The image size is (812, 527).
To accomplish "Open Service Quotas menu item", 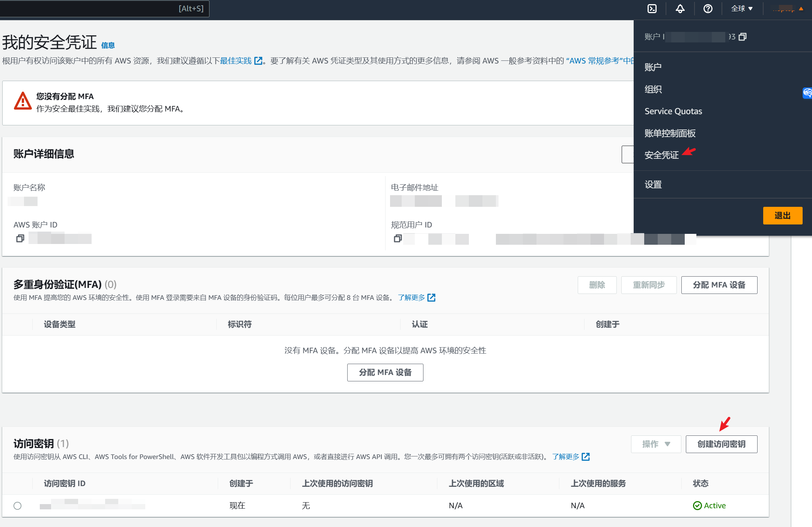I will [x=673, y=111].
